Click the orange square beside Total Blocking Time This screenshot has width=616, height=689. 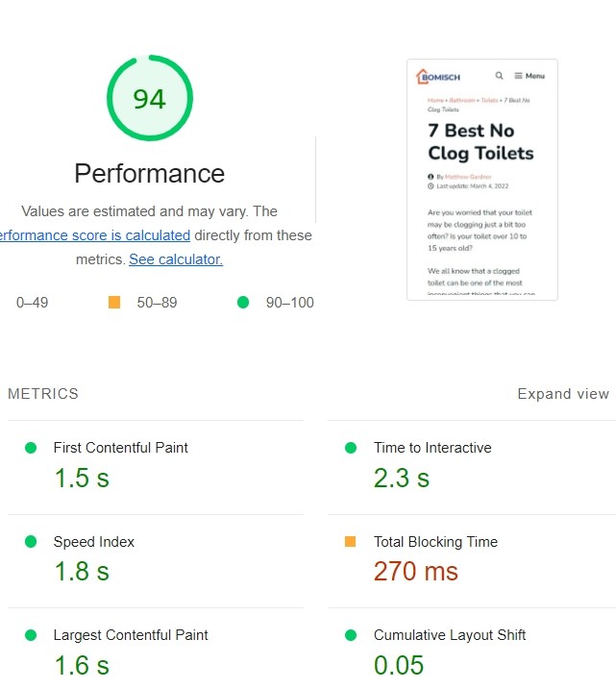351,542
